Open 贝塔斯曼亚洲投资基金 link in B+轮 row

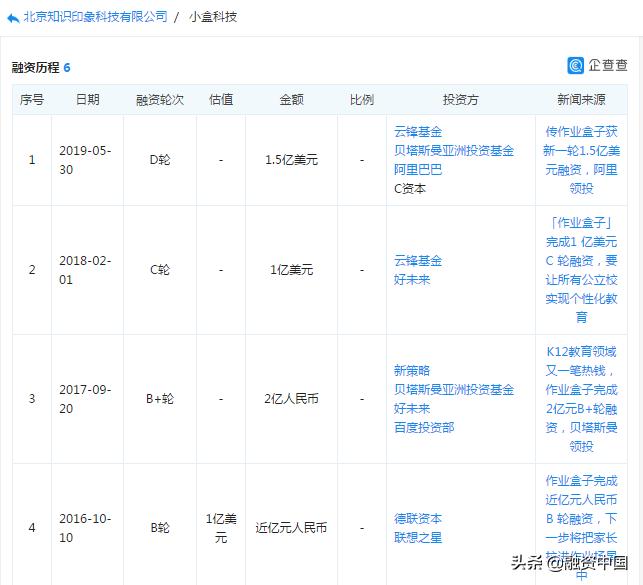[x=454, y=389]
